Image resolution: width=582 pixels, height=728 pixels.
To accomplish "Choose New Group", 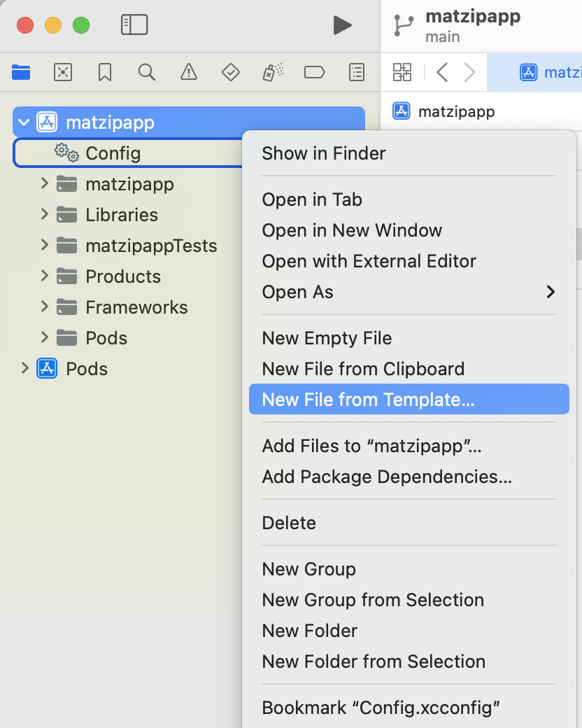I will tap(409, 569).
